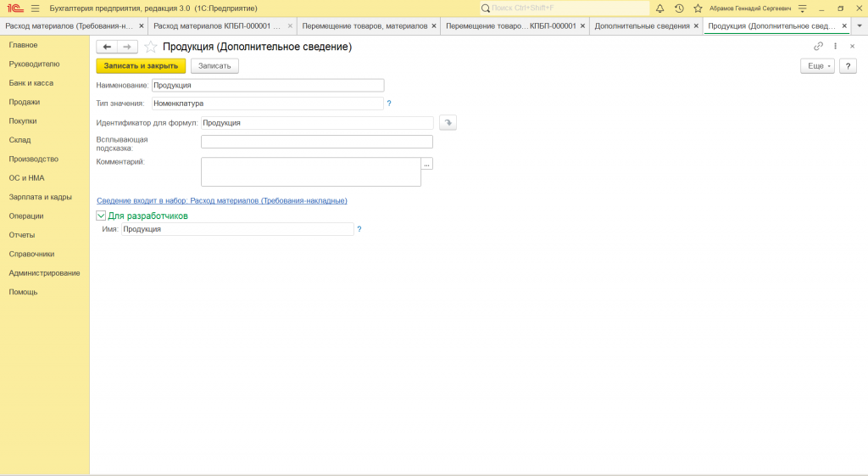The width and height of the screenshot is (868, 476).
Task: Click the Записать button
Action: (x=214, y=66)
